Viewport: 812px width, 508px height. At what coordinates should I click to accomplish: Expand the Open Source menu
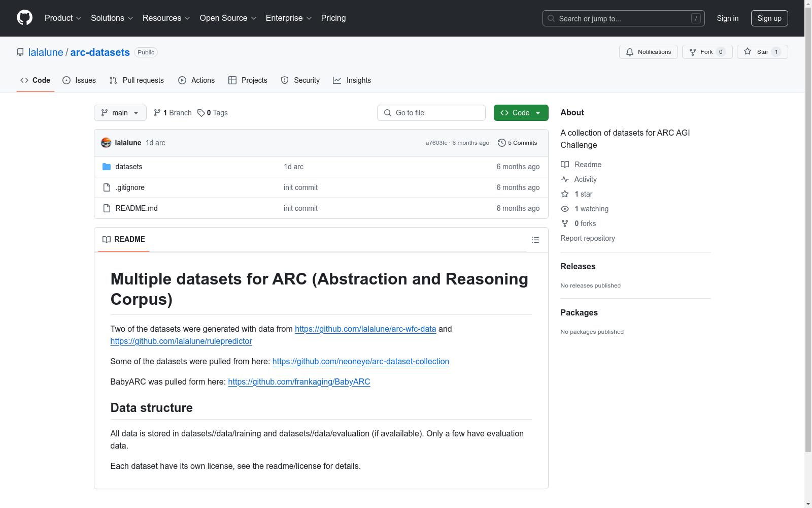(228, 18)
